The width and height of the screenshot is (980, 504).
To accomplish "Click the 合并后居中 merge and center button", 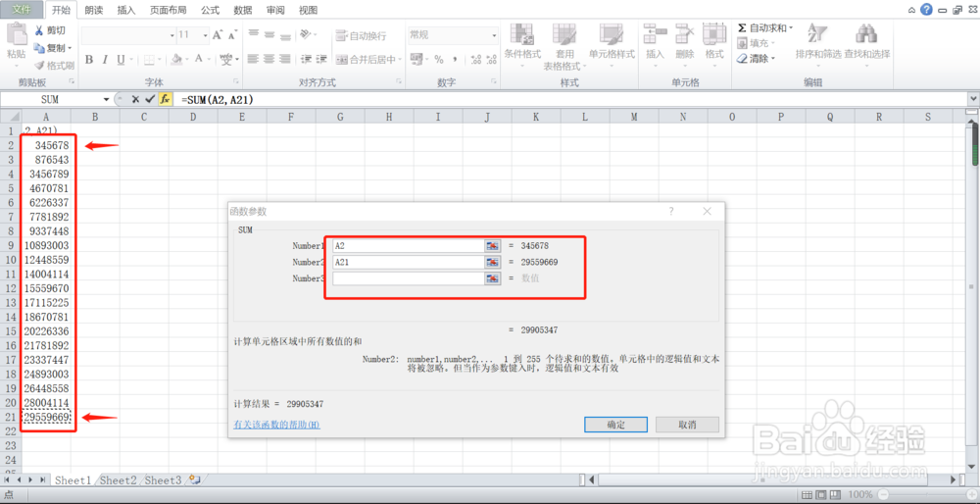I will pyautogui.click(x=366, y=60).
